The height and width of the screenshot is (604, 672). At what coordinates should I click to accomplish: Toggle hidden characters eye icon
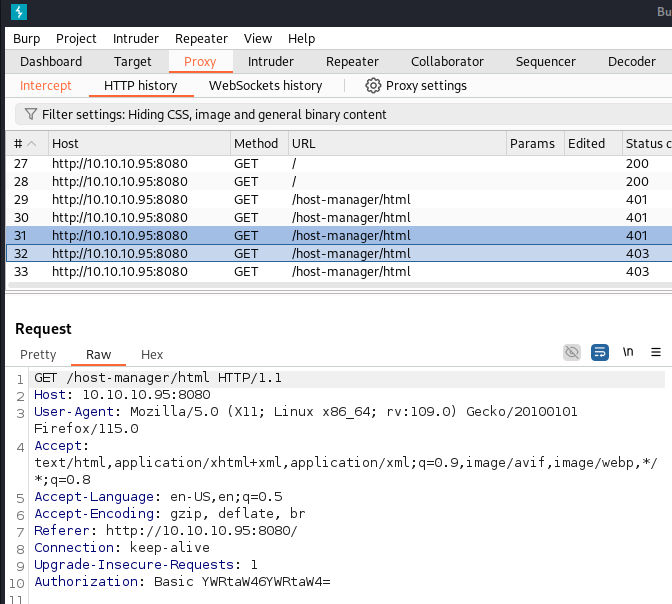click(x=572, y=353)
